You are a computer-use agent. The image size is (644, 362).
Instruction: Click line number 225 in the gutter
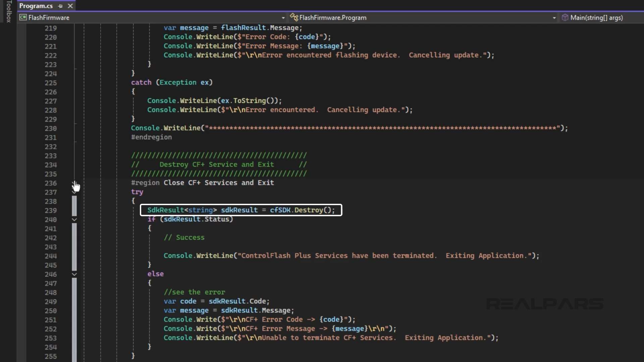point(51,83)
